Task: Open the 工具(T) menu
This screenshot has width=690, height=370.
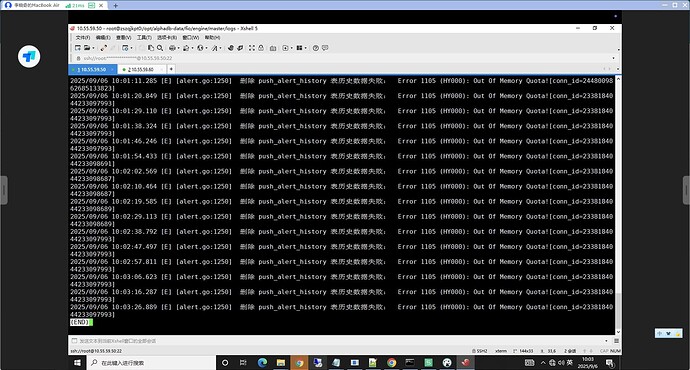Action: pos(144,37)
